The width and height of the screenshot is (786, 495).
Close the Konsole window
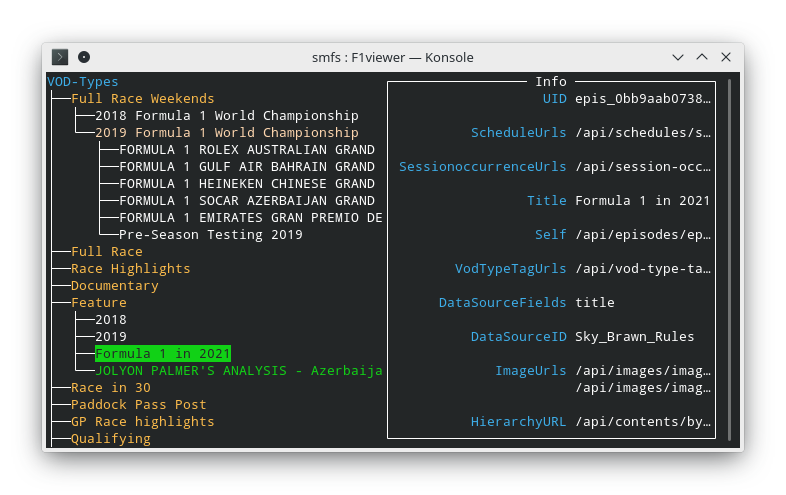(726, 57)
